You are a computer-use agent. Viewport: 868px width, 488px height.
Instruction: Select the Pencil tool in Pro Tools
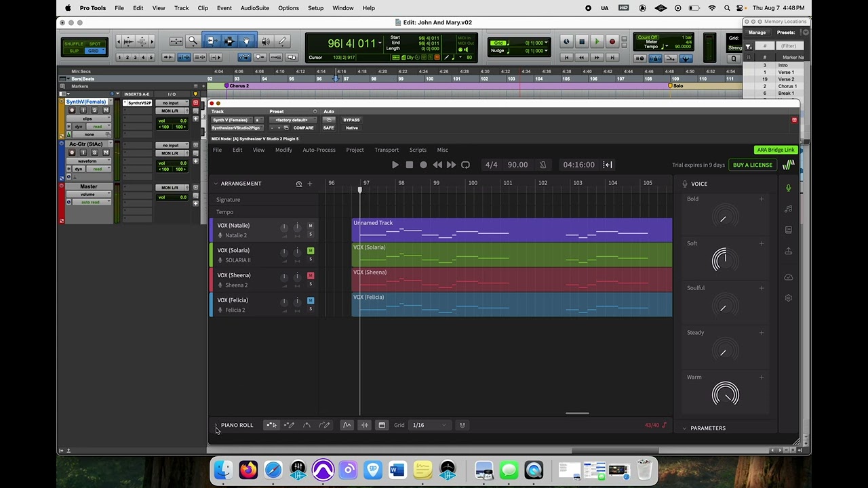tap(283, 41)
